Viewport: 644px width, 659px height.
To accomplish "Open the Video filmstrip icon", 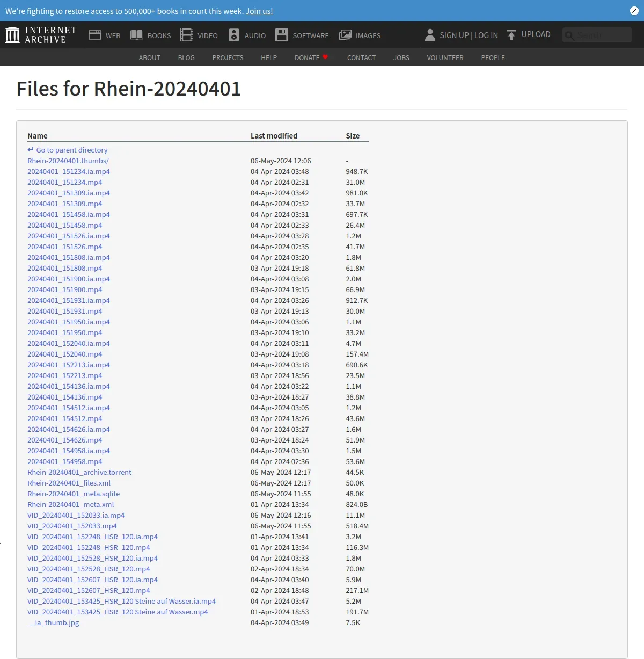I will pos(187,35).
